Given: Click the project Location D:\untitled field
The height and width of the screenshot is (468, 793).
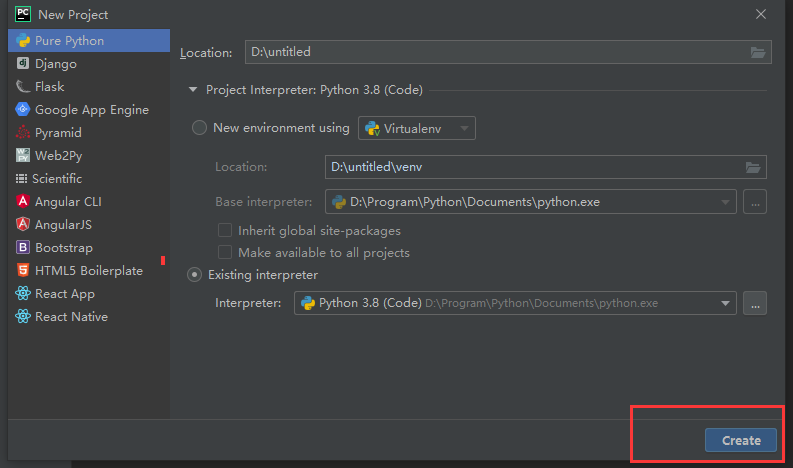Looking at the screenshot, I should (x=508, y=52).
